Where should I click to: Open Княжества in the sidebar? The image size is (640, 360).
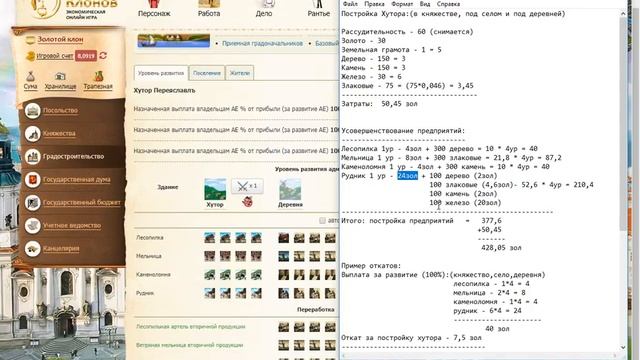click(59, 133)
